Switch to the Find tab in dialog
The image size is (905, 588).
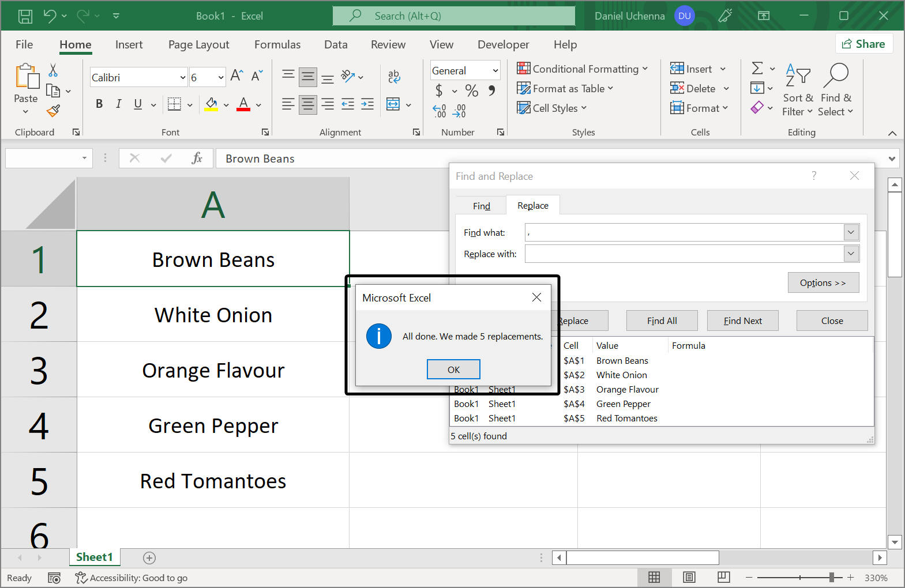tap(481, 206)
